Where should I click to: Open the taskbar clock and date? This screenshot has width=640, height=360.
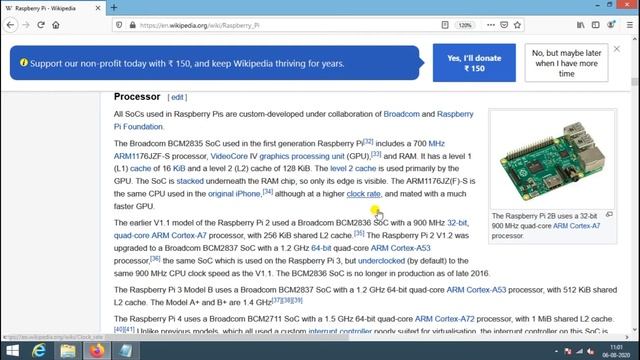click(616, 351)
